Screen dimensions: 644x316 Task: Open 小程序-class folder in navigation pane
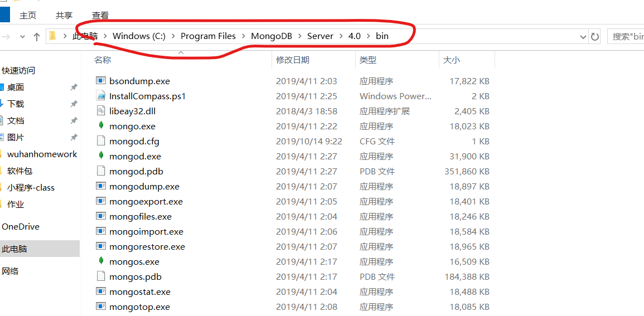(31, 188)
